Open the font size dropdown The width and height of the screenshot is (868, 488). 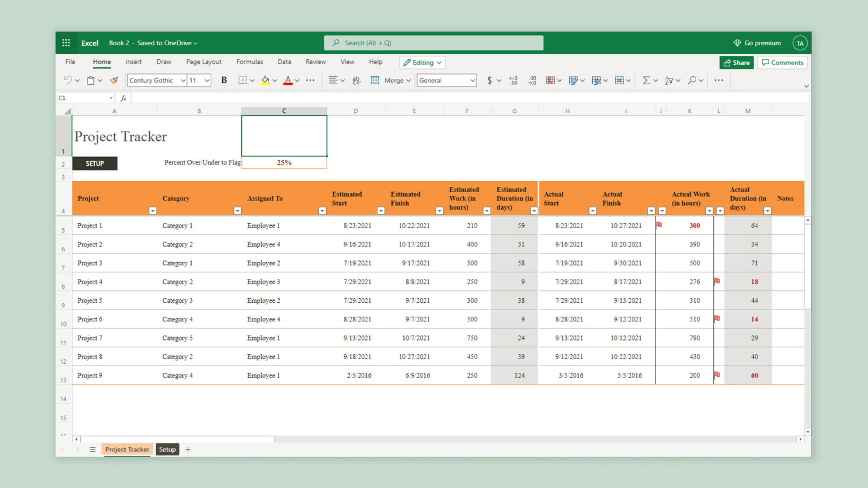[x=198, y=80]
